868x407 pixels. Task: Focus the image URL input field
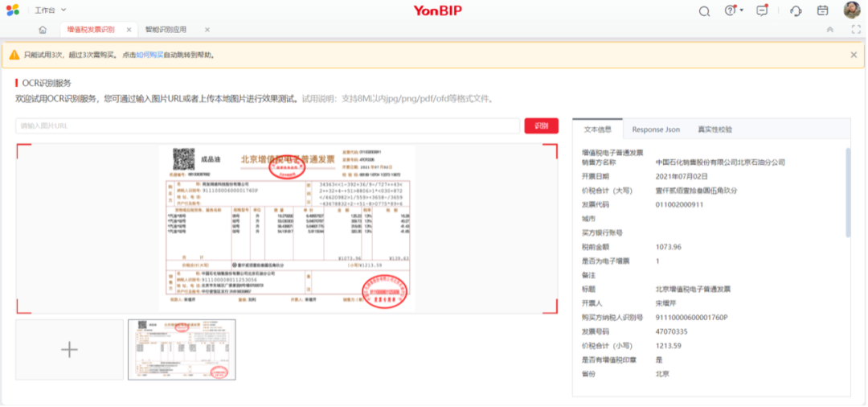268,125
